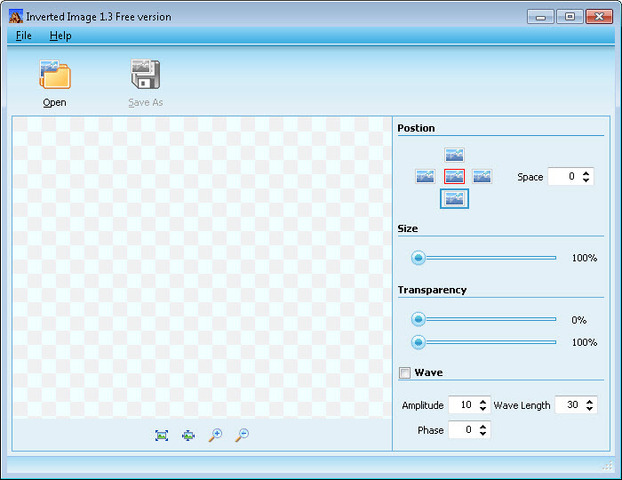Select the center position icon outlined in red

[454, 176]
